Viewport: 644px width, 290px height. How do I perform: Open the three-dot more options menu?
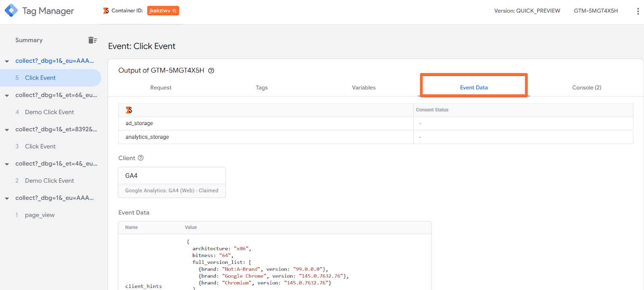click(638, 11)
